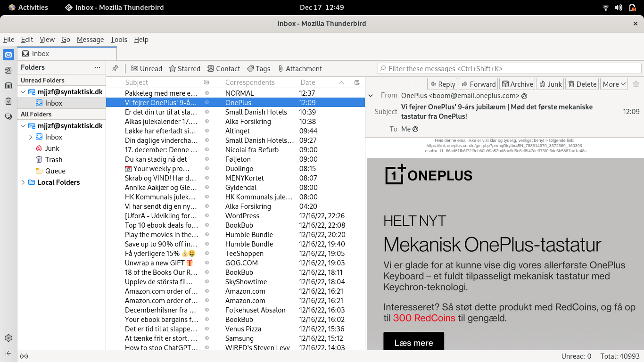This screenshot has width=644, height=362.
Task: Click the pin quick filter icon
Action: tap(115, 68)
